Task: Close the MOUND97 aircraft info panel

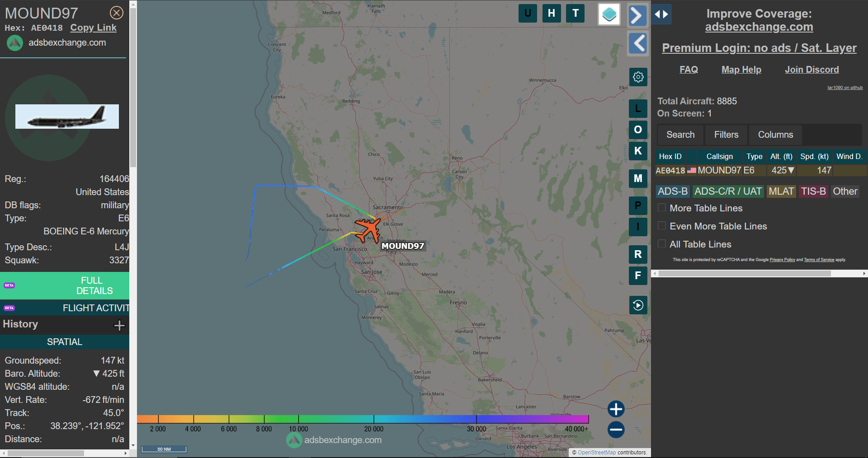Action: tap(117, 13)
